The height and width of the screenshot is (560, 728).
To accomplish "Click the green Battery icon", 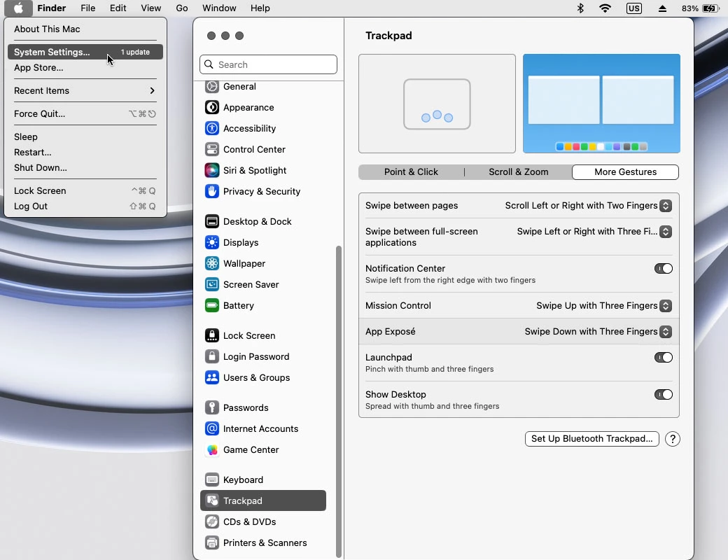I will click(211, 305).
